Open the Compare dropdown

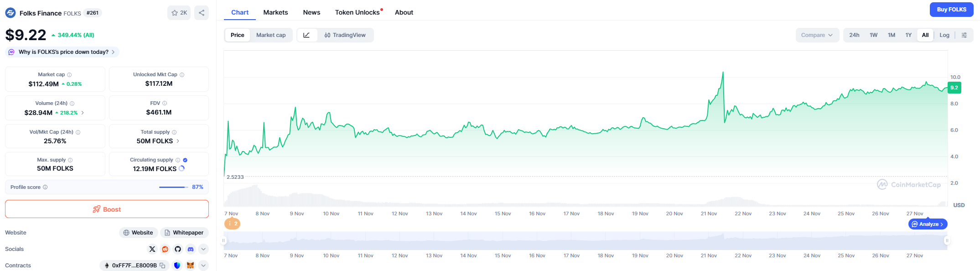(817, 35)
